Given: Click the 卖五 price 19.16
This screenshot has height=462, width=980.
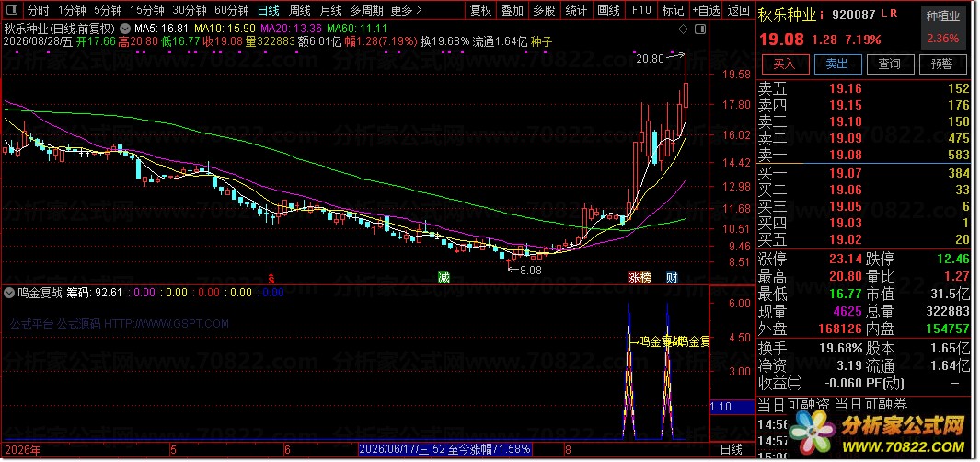Looking at the screenshot, I should coord(846,88).
